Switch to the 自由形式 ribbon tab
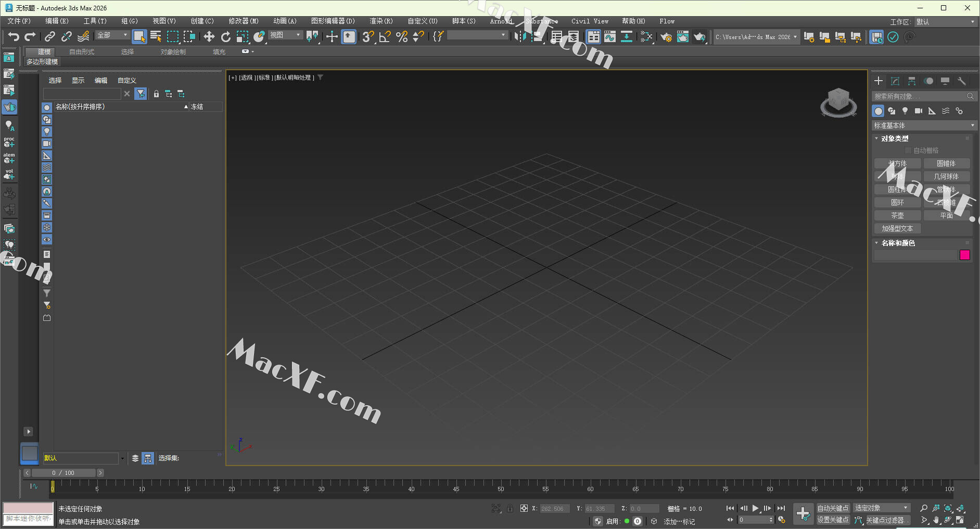 (x=82, y=52)
